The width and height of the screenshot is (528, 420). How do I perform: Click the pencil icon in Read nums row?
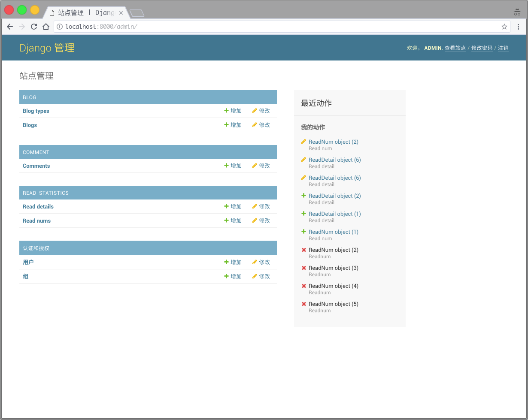pyautogui.click(x=255, y=221)
